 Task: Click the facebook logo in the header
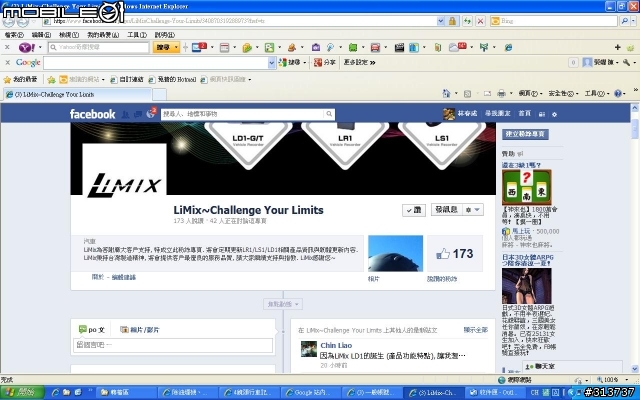[x=92, y=114]
